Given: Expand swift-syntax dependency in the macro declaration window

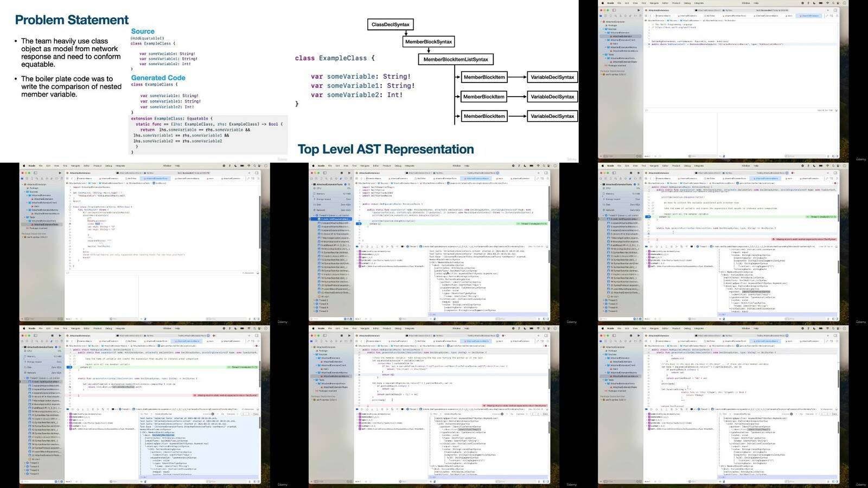Looking at the screenshot, I should pos(601,74).
